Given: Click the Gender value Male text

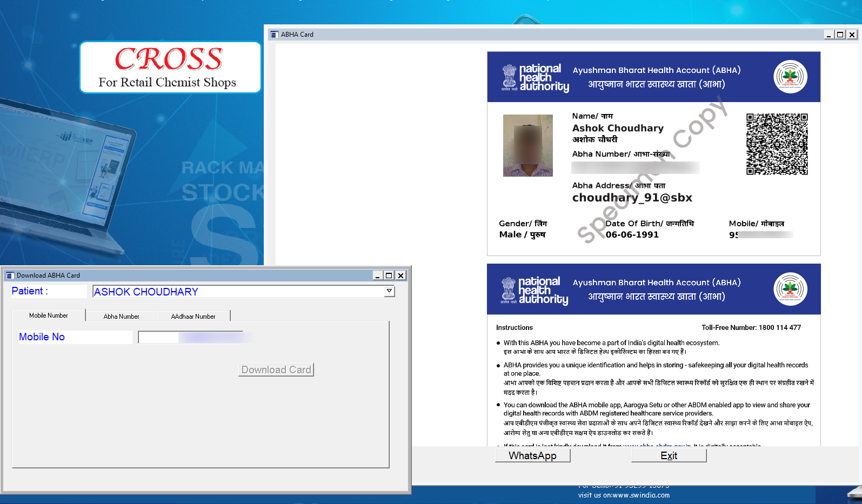Looking at the screenshot, I should [x=522, y=234].
